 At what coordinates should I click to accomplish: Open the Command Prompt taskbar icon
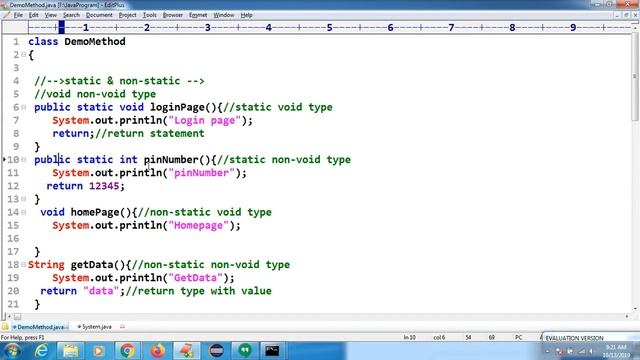point(272,351)
